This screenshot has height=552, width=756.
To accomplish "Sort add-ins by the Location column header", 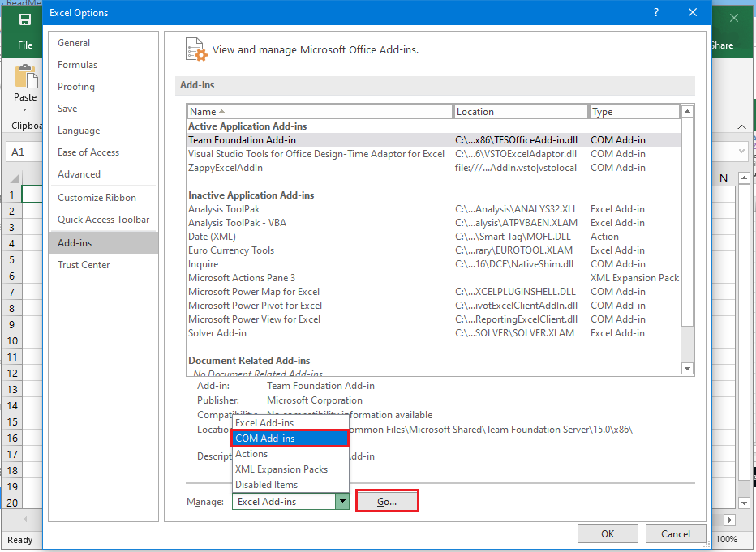I will pyautogui.click(x=520, y=112).
